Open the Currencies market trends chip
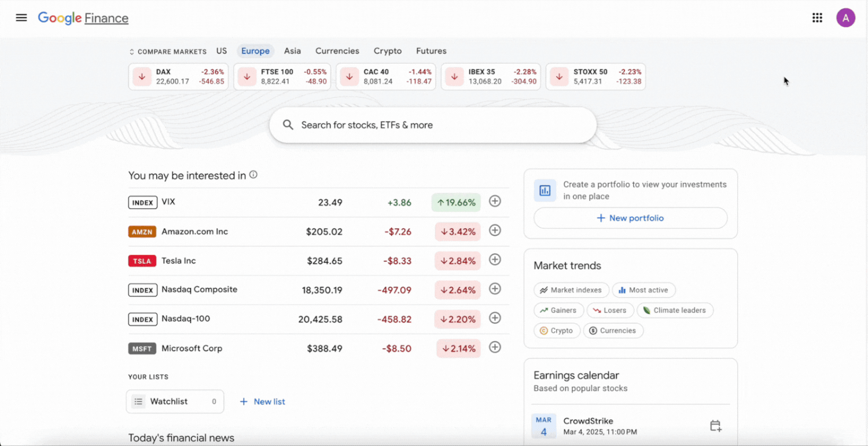Viewport: 868px width, 446px height. (x=613, y=331)
